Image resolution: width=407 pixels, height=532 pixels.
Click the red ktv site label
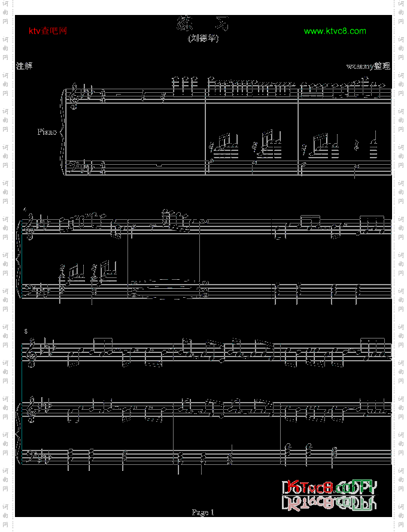pyautogui.click(x=48, y=31)
